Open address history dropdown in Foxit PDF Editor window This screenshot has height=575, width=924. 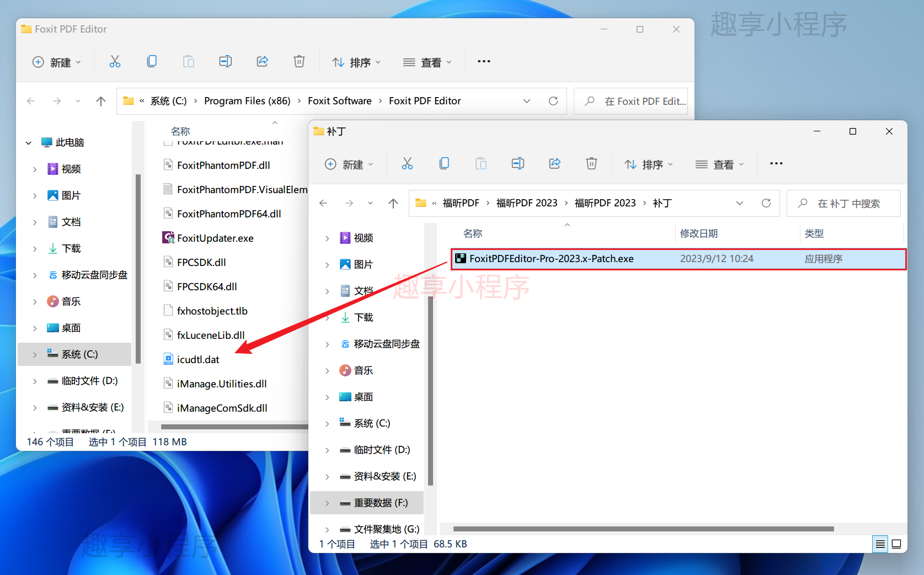527,101
